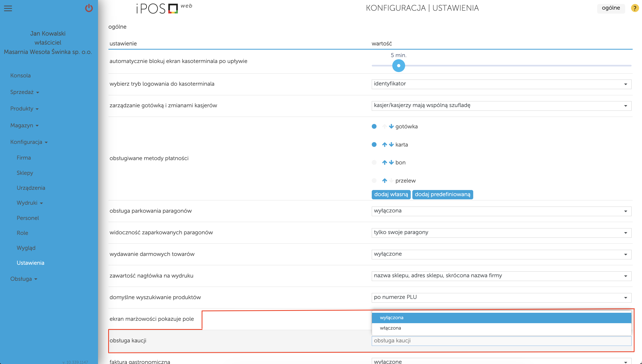Viewport: 642px width, 364px height.
Task: Click the obsługa kaucji input field
Action: click(501, 341)
